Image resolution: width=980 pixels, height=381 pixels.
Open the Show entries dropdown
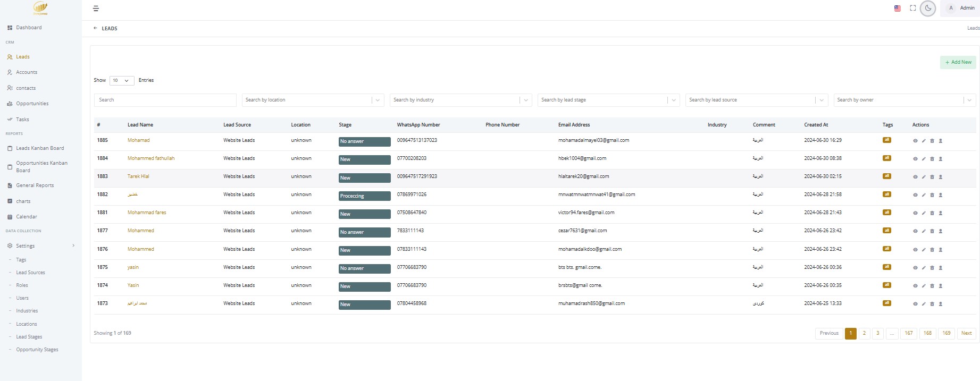(121, 80)
